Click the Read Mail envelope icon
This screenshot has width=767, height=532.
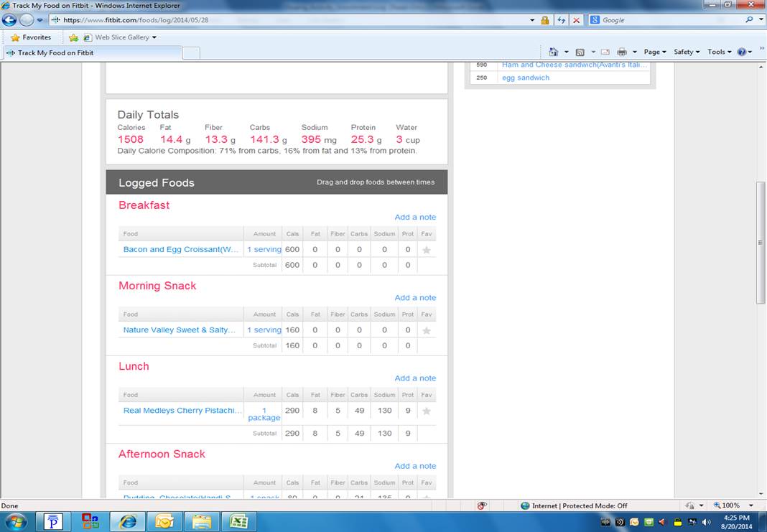click(x=605, y=52)
